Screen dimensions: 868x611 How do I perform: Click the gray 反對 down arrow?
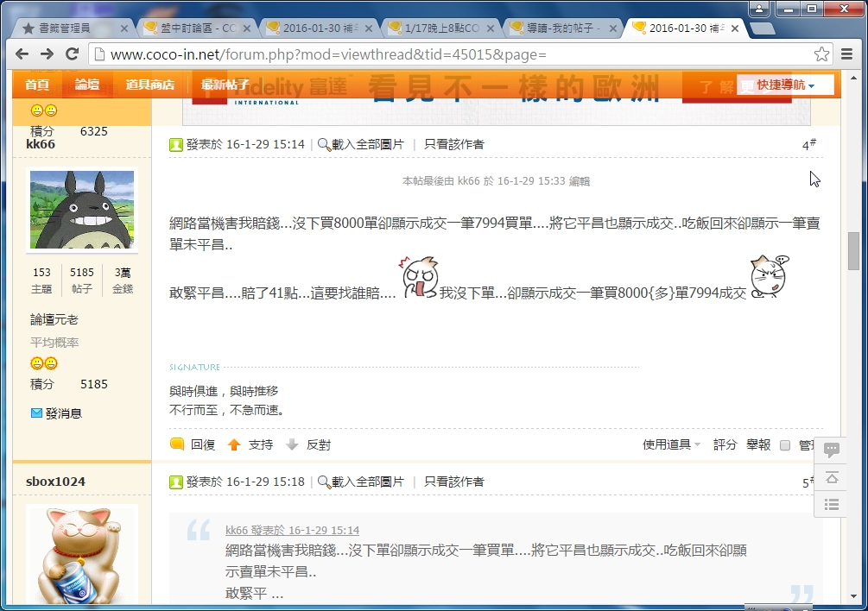tap(292, 444)
